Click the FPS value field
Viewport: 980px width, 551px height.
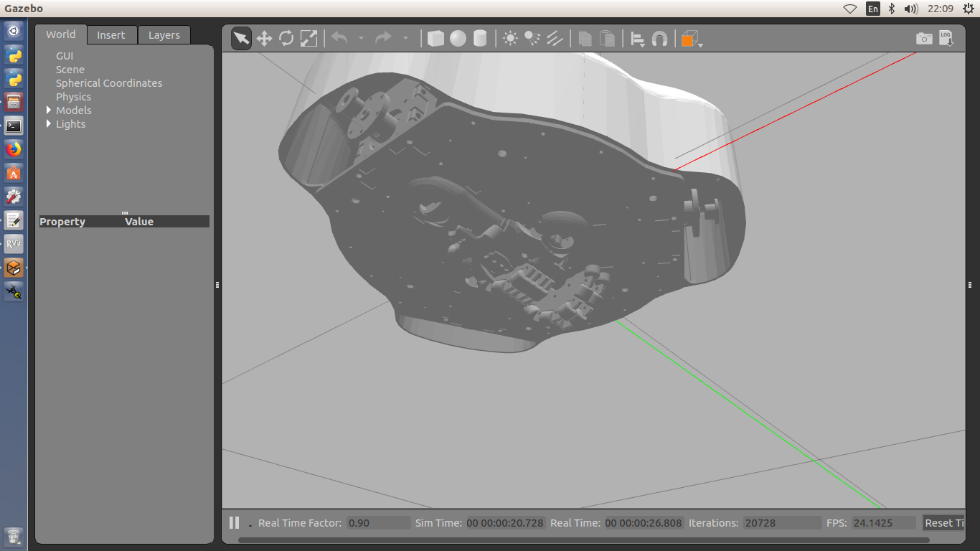[885, 523]
